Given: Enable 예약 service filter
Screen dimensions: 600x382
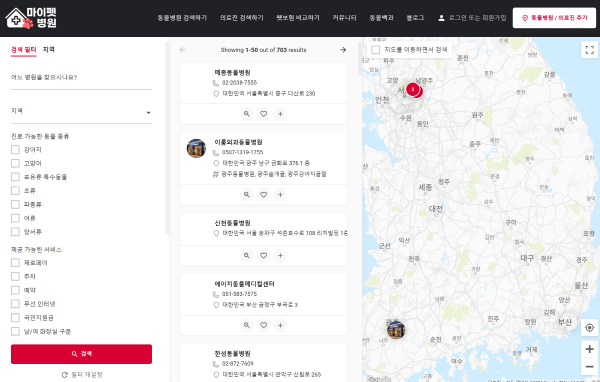Looking at the screenshot, I should point(15,290).
